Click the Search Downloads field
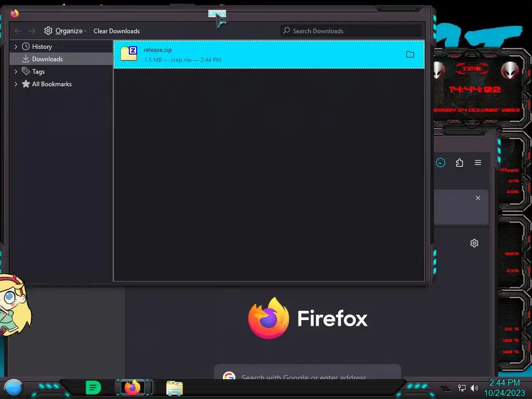Image resolution: width=532 pixels, height=399 pixels. (351, 31)
